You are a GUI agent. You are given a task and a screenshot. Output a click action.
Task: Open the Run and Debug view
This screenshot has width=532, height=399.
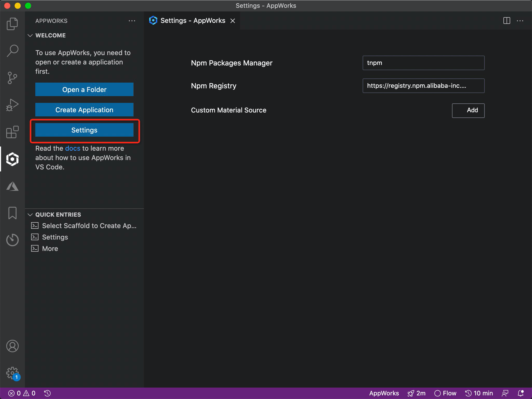tap(12, 105)
